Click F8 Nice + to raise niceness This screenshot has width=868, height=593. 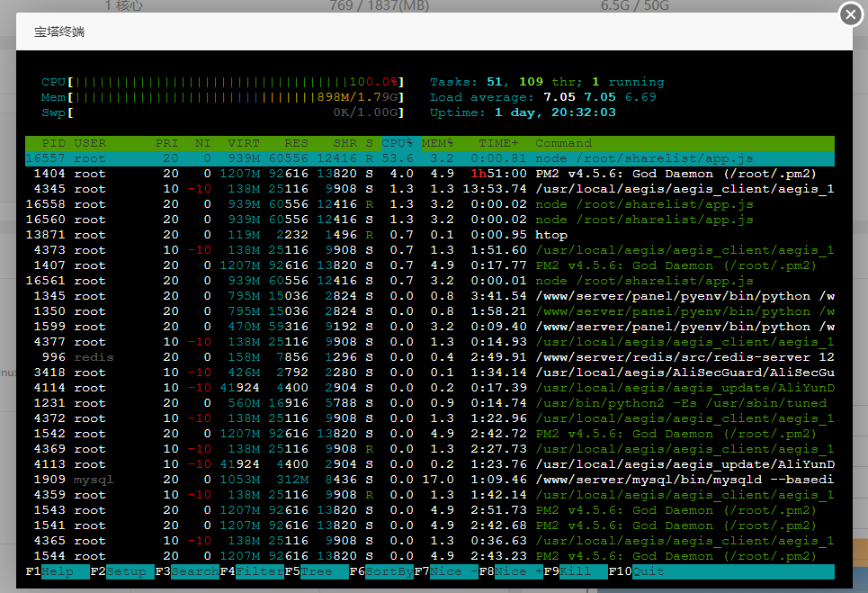pyautogui.click(x=511, y=571)
